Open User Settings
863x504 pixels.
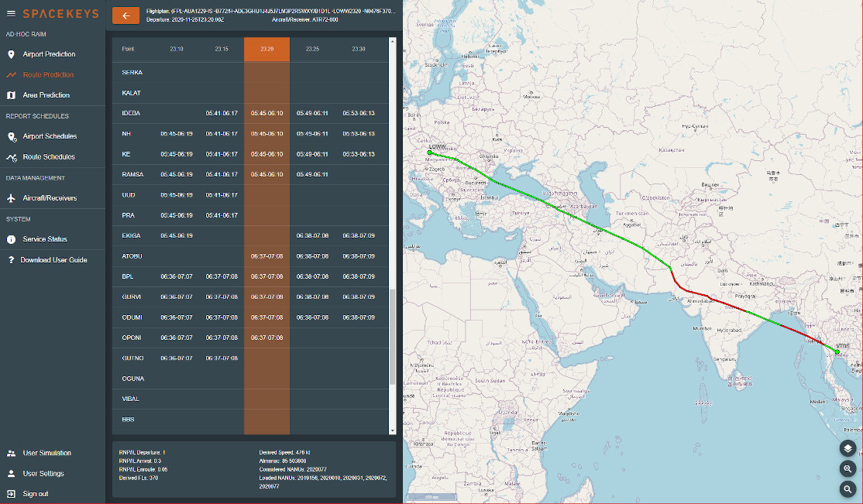[x=43, y=473]
